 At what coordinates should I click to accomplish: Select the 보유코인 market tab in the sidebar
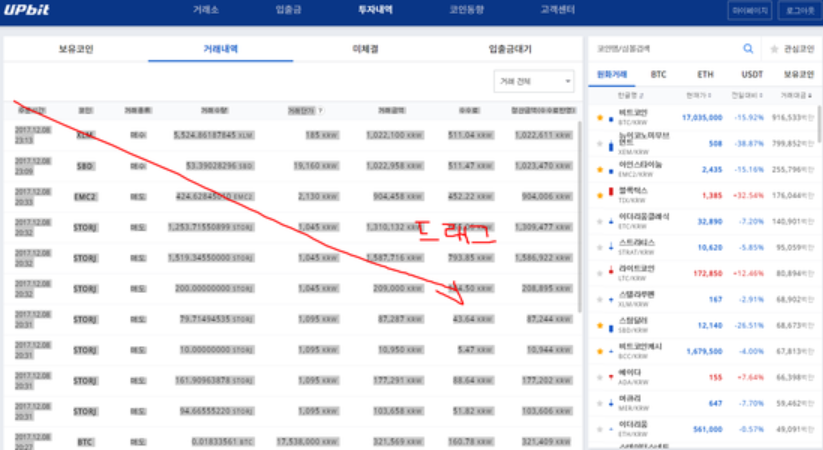tap(799, 75)
